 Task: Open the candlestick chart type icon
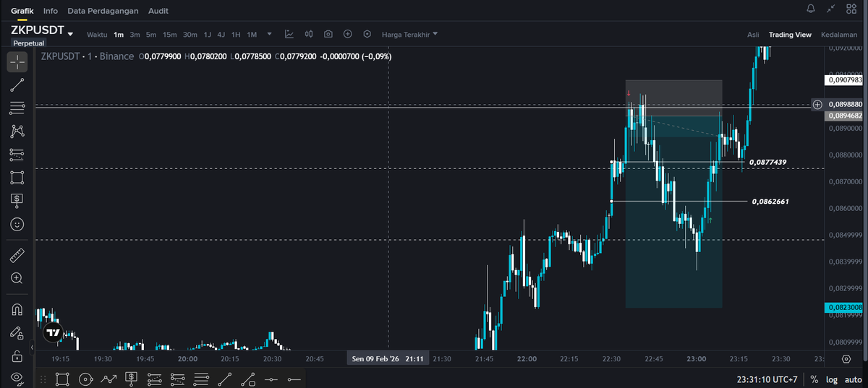coord(309,34)
